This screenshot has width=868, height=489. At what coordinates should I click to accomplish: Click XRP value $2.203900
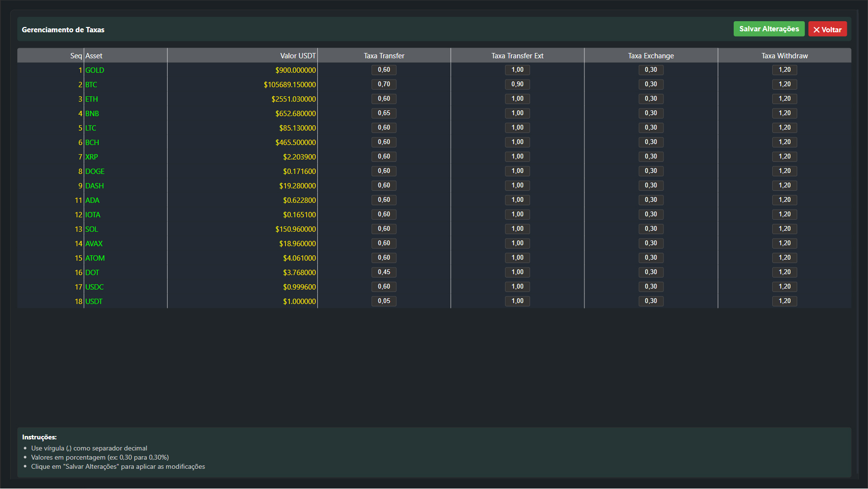coord(299,157)
